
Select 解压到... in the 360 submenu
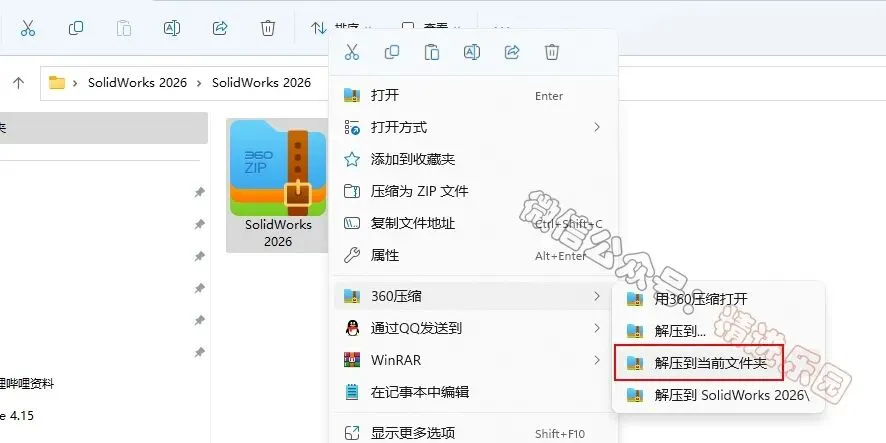[719, 331]
